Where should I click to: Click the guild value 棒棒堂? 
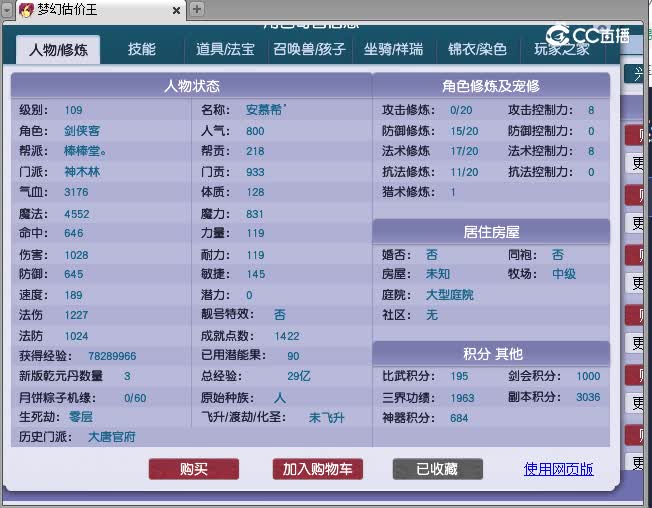(85, 151)
